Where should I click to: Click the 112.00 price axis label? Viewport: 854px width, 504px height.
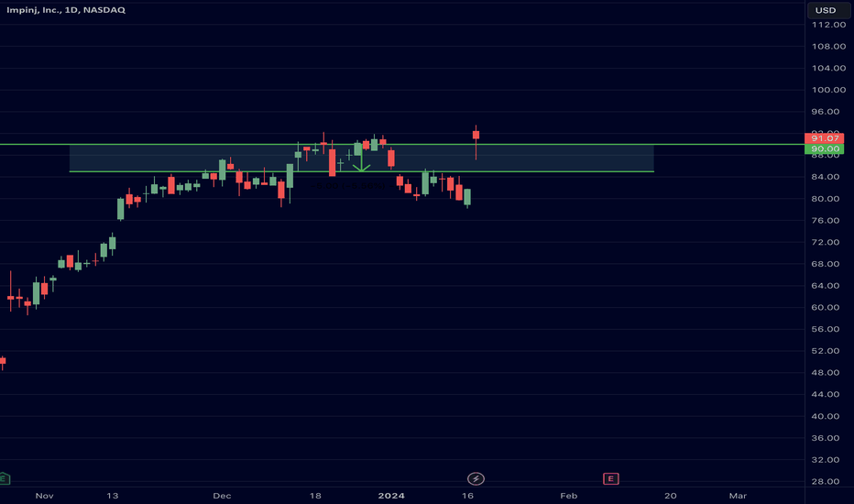pyautogui.click(x=828, y=25)
